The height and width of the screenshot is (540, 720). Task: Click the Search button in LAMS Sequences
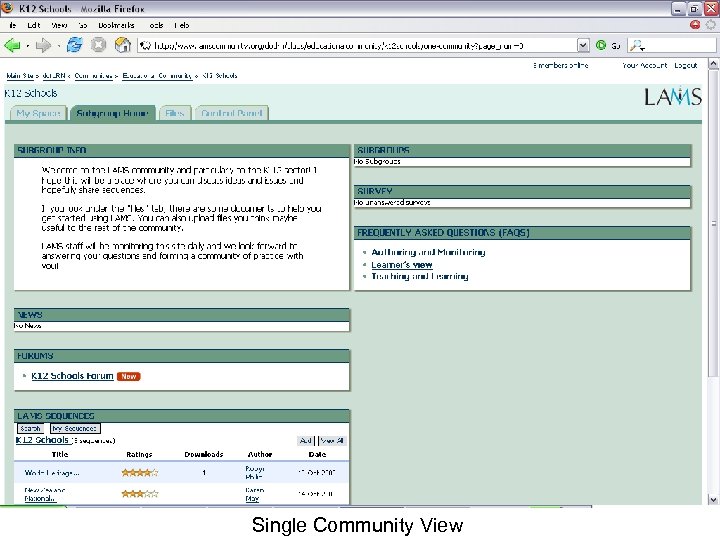30,428
